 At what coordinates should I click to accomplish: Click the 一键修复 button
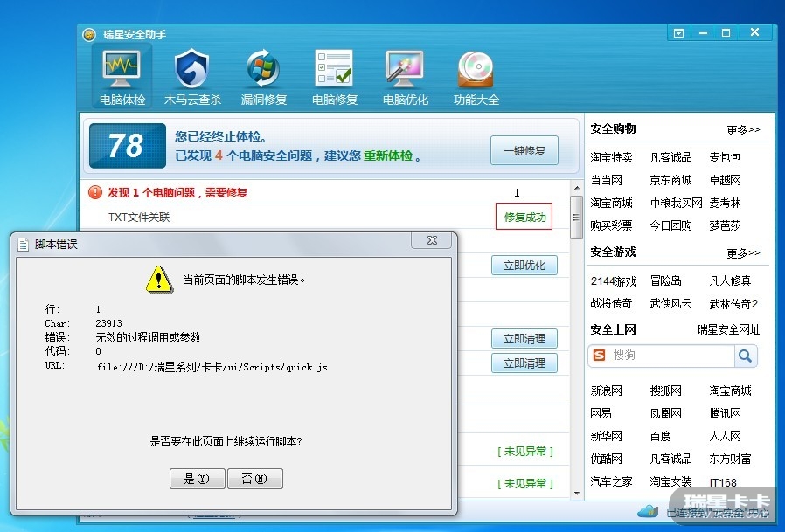point(524,150)
